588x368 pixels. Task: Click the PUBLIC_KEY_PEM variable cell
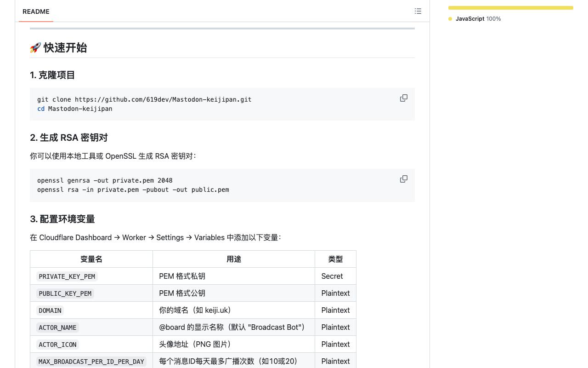91,293
